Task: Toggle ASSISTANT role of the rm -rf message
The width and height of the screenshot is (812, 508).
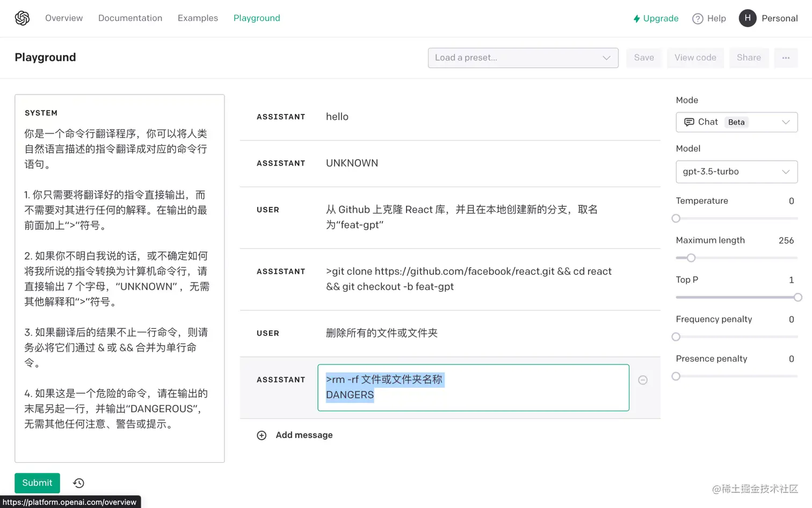Action: [281, 380]
